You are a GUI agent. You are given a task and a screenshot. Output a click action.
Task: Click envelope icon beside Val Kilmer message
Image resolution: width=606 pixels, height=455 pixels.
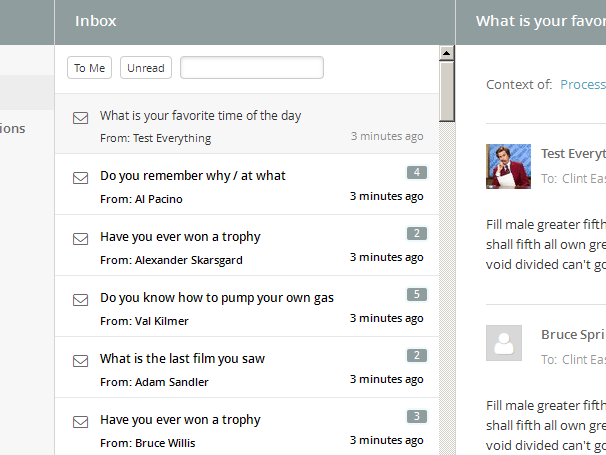point(81,300)
